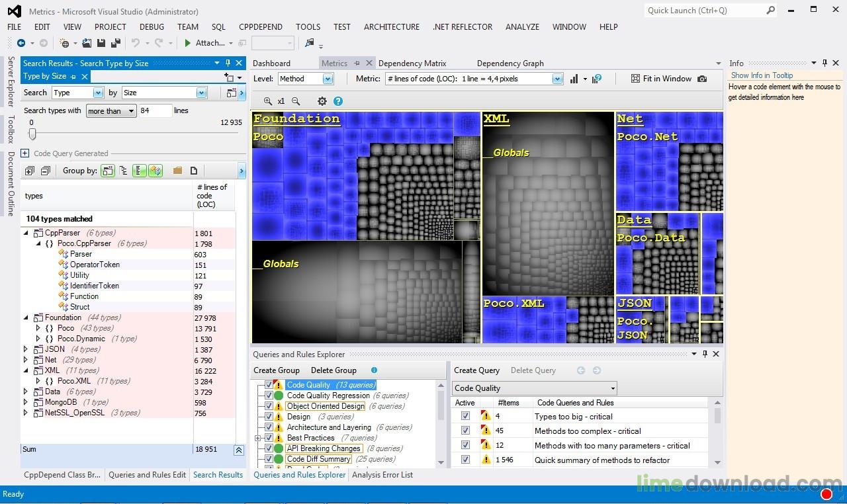The height and width of the screenshot is (504, 847).
Task: Collapse the CppParser tree node
Action: (x=26, y=233)
